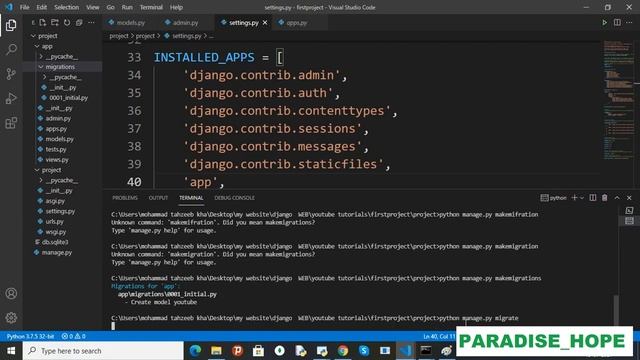Click the editor minimap
The width and height of the screenshot is (640, 360).
click(x=618, y=100)
